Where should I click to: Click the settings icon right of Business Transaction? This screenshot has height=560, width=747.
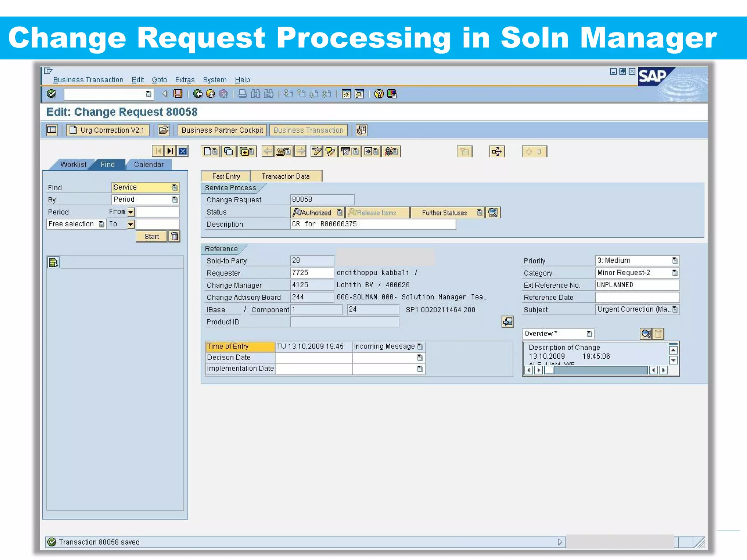pyautogui.click(x=361, y=130)
